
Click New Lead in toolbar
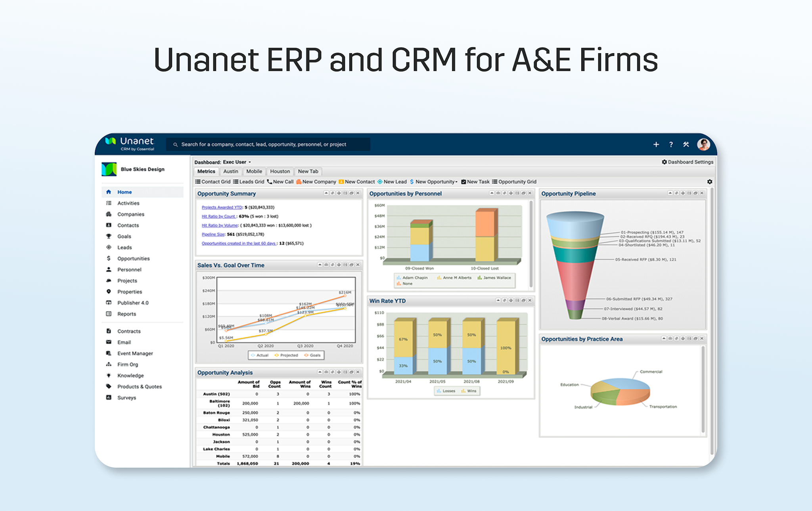[x=392, y=182]
